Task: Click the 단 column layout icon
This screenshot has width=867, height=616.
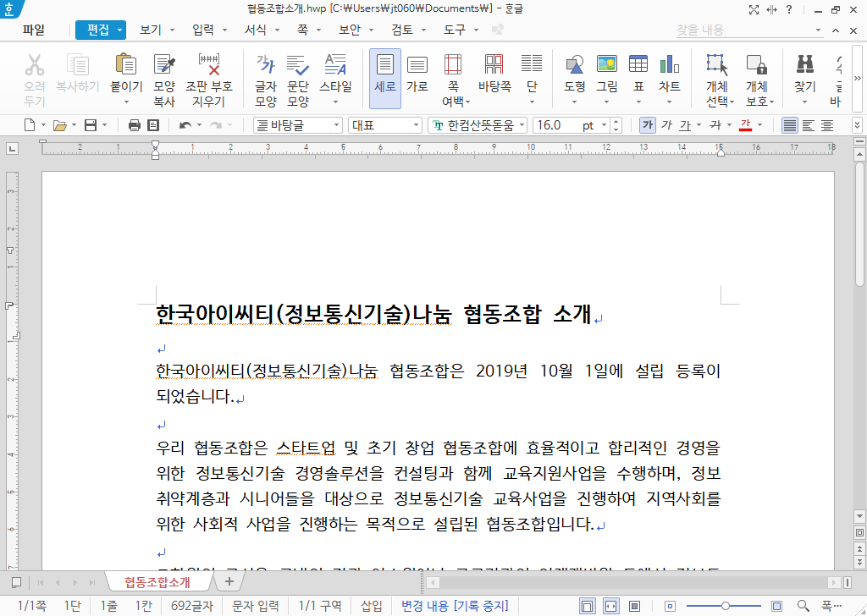Action: (532, 64)
